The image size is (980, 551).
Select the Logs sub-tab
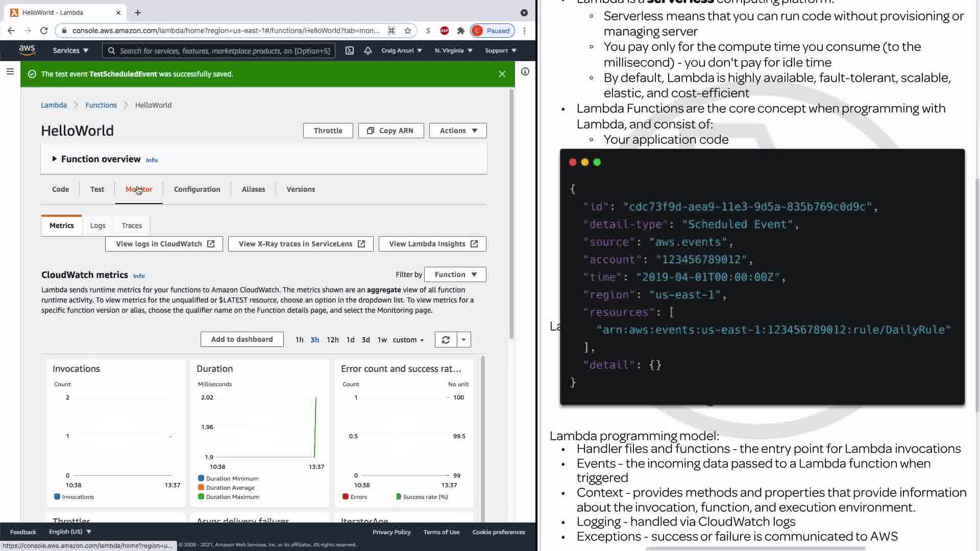[x=97, y=226]
